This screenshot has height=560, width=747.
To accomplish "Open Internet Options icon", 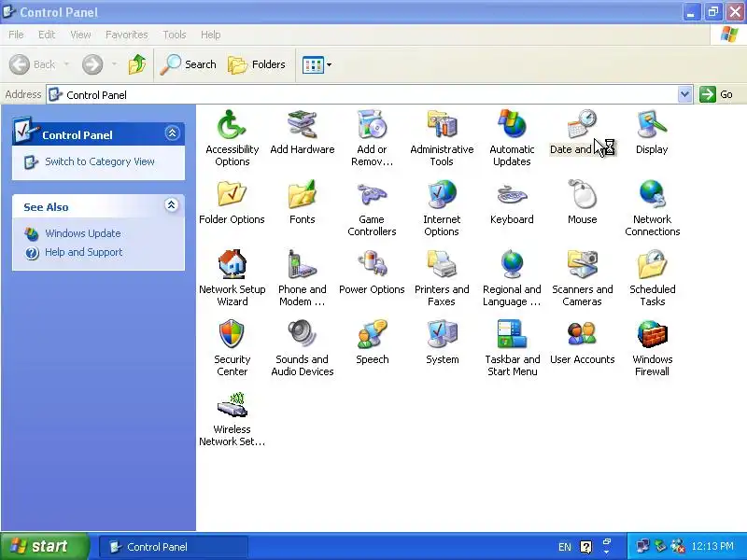I will click(x=442, y=207).
